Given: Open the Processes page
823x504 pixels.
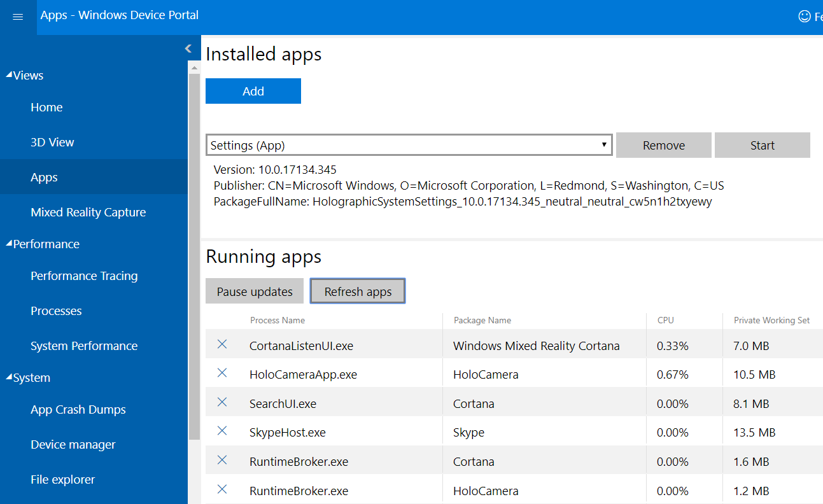Looking at the screenshot, I should (x=56, y=311).
